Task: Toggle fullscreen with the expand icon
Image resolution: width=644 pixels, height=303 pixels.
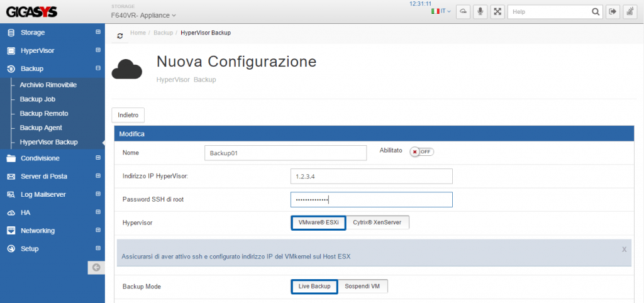Action: 497,11
